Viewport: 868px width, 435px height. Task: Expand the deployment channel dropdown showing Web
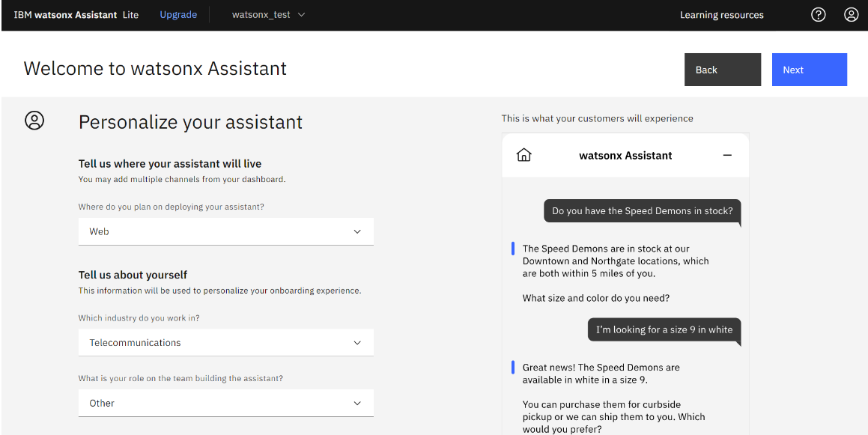(x=225, y=231)
